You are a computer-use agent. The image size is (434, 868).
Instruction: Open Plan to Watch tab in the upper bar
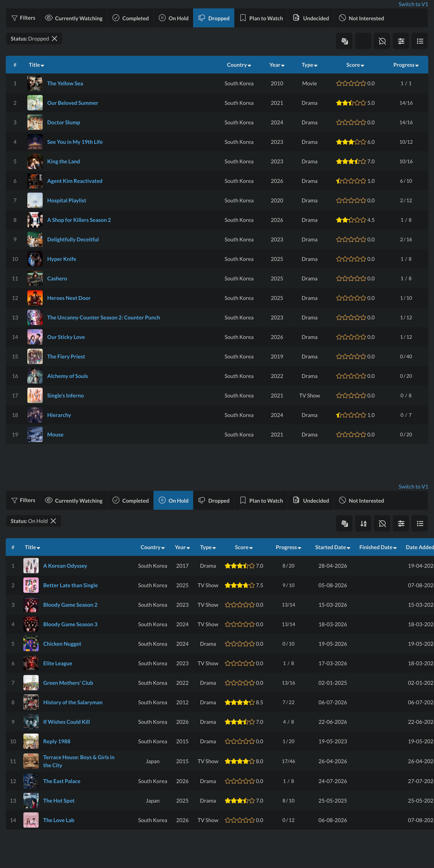(261, 18)
